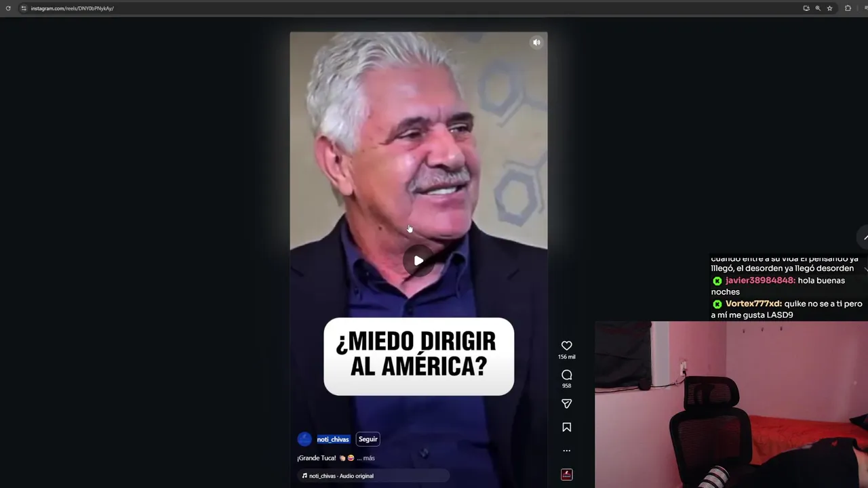The height and width of the screenshot is (488, 868).
Task: Click javier38984848 in the chat overlay
Action: (759, 281)
